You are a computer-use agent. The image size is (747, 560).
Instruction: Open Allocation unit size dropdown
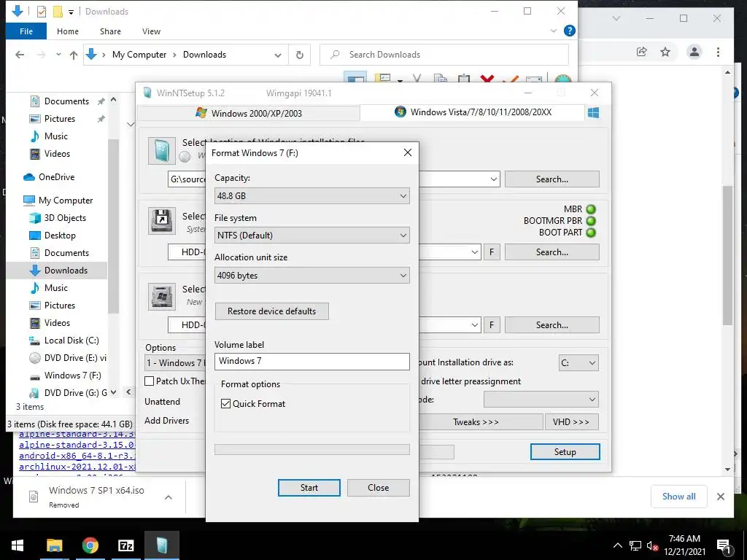coord(312,275)
